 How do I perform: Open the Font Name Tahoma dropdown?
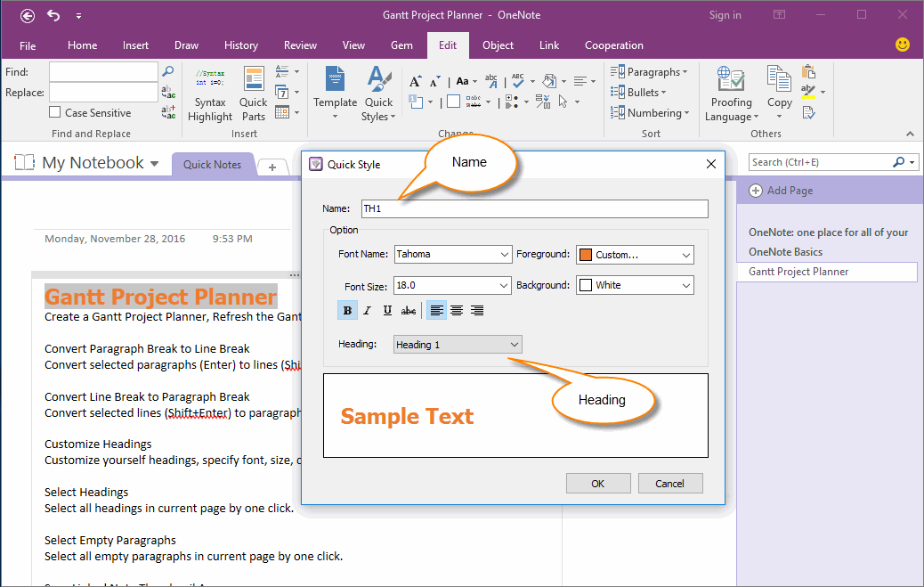[505, 254]
